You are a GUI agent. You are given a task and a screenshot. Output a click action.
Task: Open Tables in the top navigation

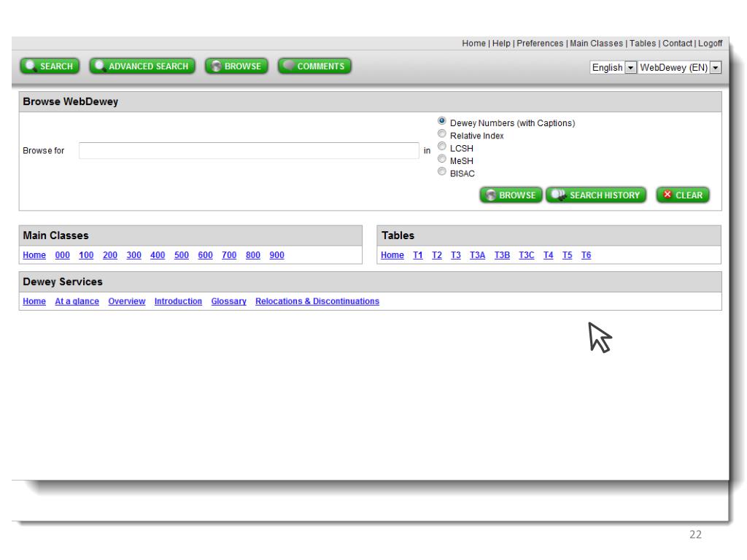tap(643, 43)
